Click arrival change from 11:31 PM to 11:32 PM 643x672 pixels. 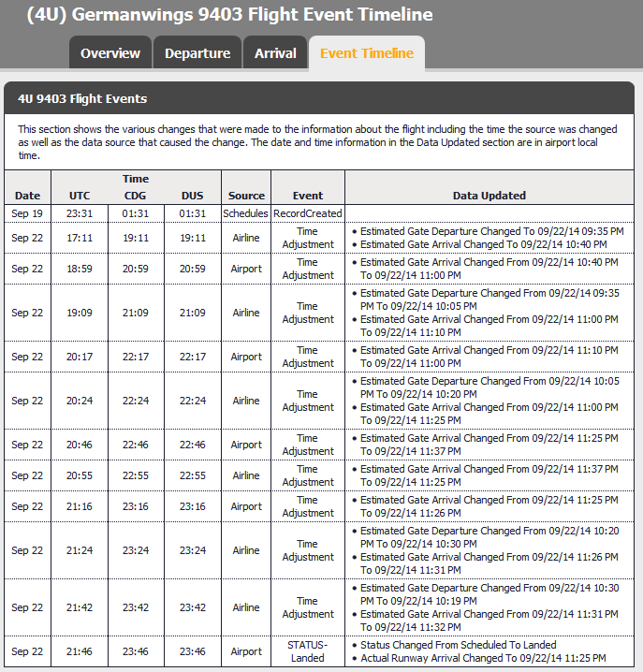[x=490, y=621]
